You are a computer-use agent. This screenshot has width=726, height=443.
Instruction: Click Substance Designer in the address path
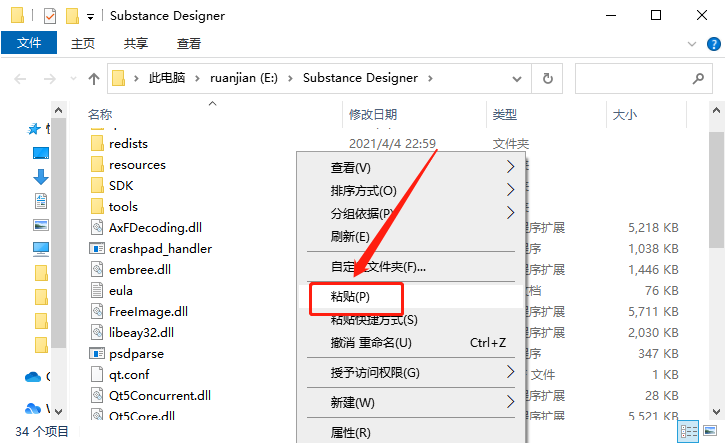(360, 78)
